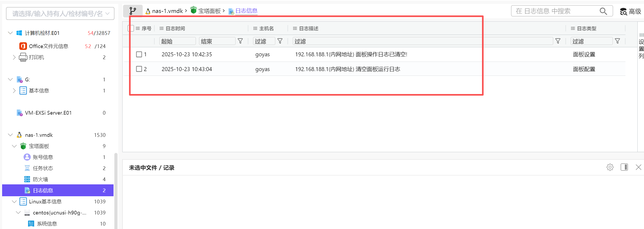Click filter funnel icon for hostname column

tap(280, 41)
